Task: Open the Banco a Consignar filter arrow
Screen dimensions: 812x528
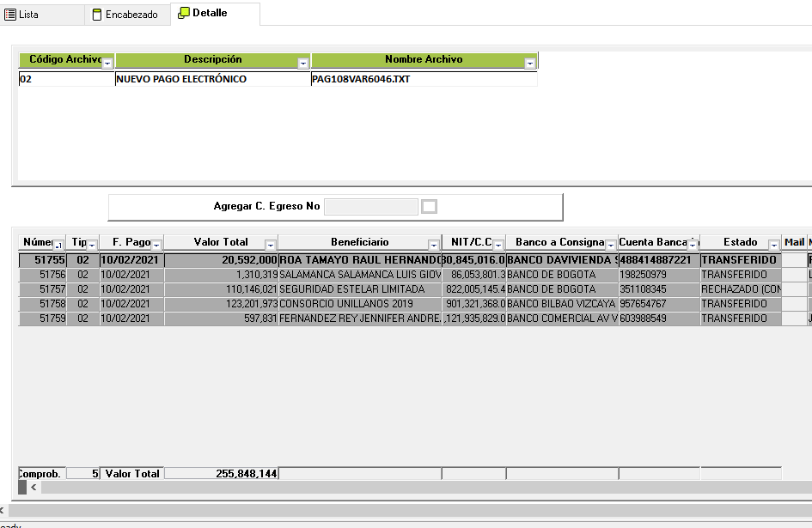Action: (610, 246)
